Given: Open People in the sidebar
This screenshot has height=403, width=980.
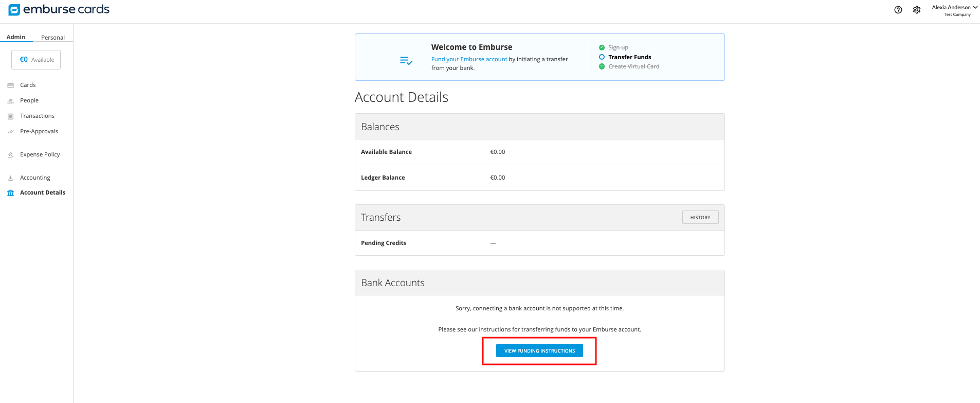Looking at the screenshot, I should coord(29,100).
